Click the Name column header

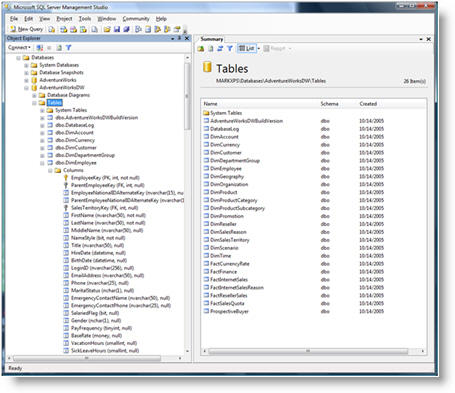pyautogui.click(x=210, y=104)
